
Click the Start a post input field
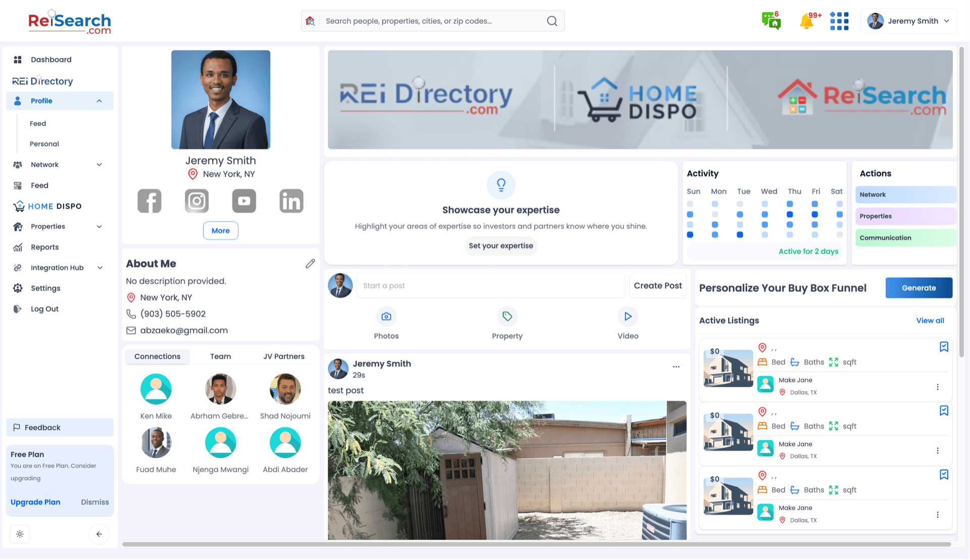[491, 286]
